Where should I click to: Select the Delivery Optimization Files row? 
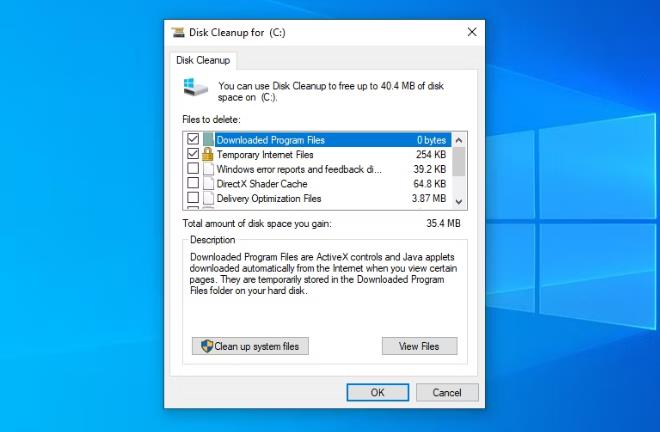318,198
